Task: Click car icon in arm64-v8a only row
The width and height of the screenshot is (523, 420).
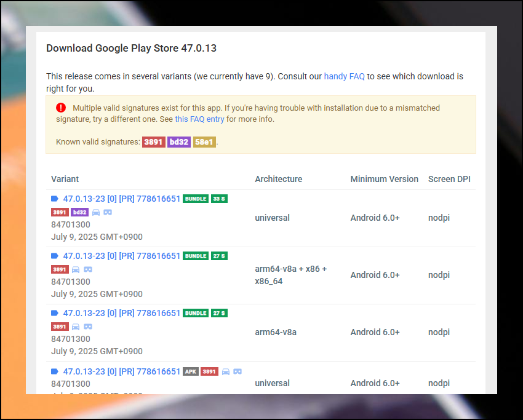Action: click(x=76, y=327)
